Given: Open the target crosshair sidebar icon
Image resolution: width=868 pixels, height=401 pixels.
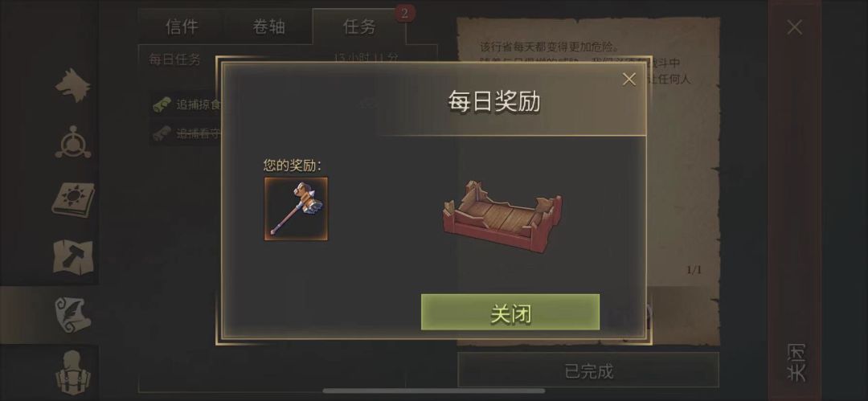Looking at the screenshot, I should 74,142.
